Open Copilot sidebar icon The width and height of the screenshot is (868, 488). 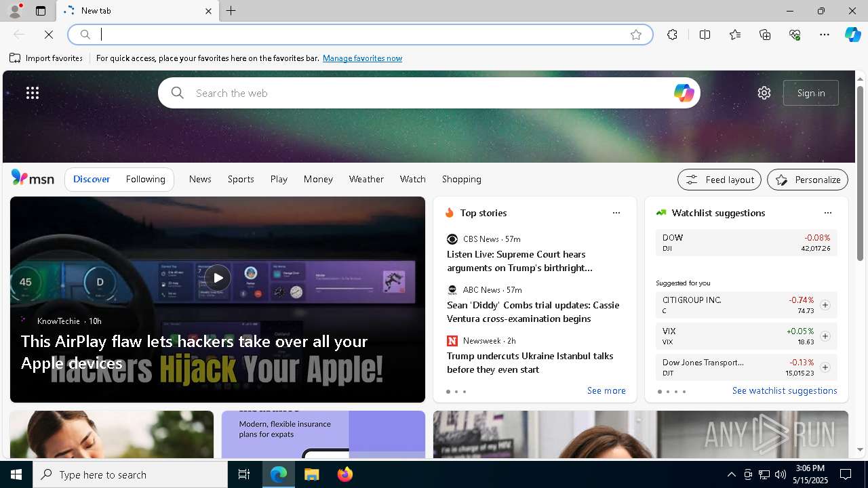[x=852, y=35]
